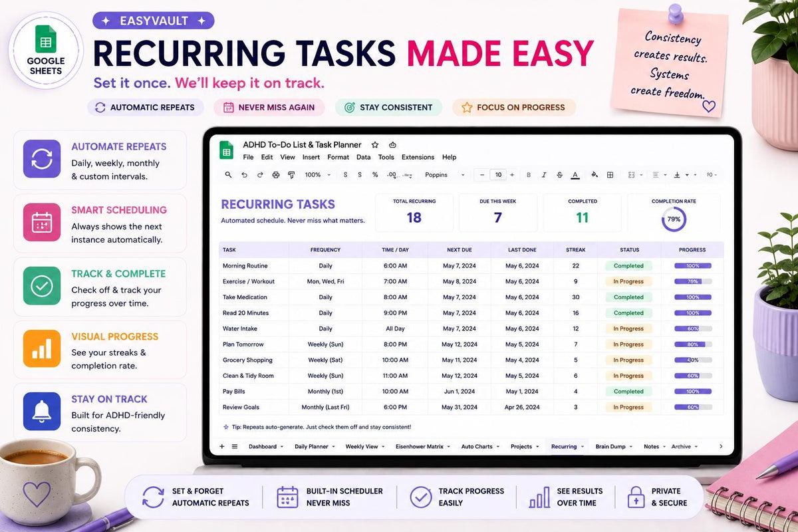The height and width of the screenshot is (532, 798).
Task: Star the ADHD To-Do List document
Action: [x=375, y=144]
